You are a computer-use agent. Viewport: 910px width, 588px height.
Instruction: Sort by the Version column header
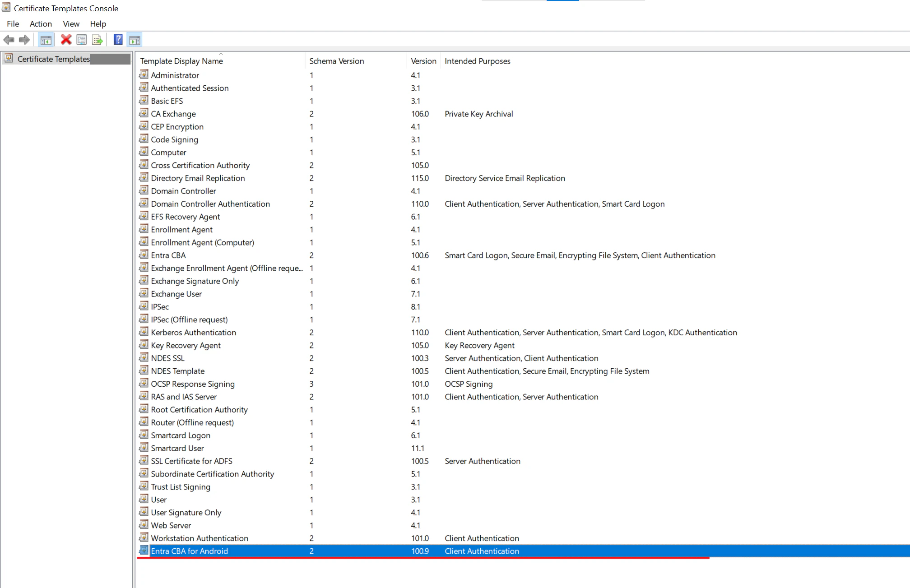(x=423, y=61)
